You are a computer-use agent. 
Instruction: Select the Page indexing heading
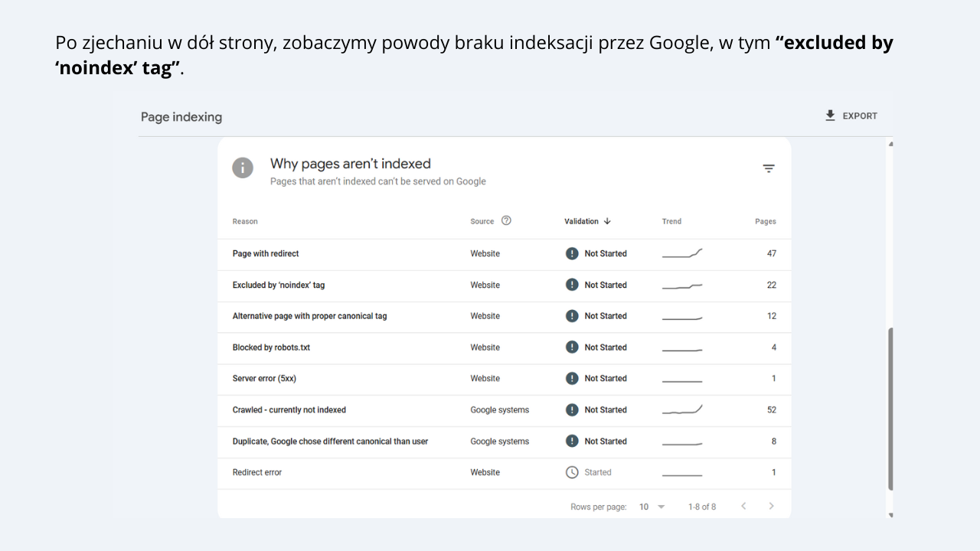[181, 116]
